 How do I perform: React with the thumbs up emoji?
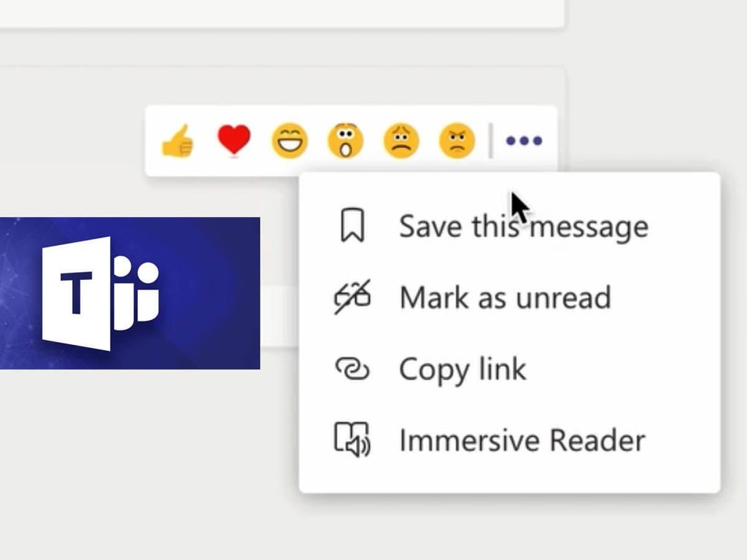[x=178, y=141]
